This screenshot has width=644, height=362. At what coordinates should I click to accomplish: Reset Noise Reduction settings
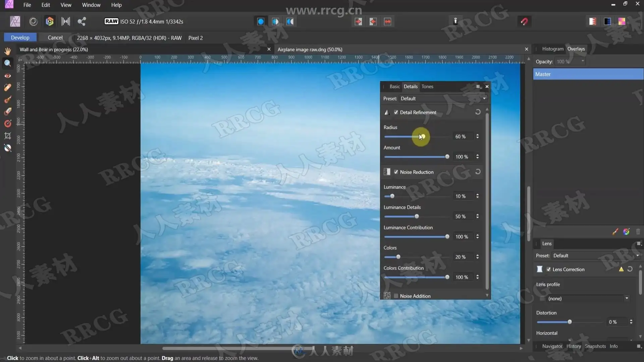click(478, 172)
